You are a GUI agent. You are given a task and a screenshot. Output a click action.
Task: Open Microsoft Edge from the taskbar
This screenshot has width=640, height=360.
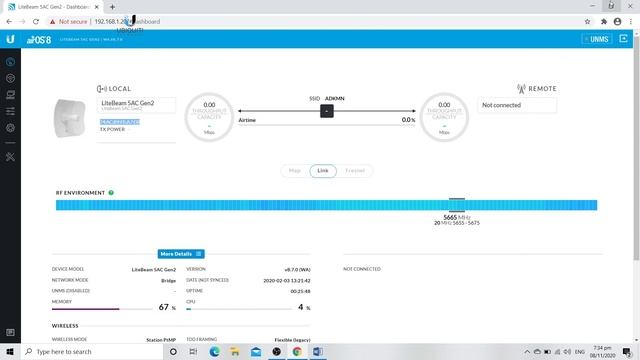point(214,351)
